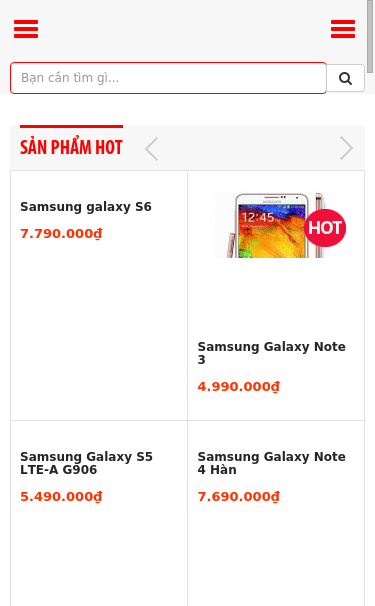Open the right hamburger menu

[x=343, y=29]
